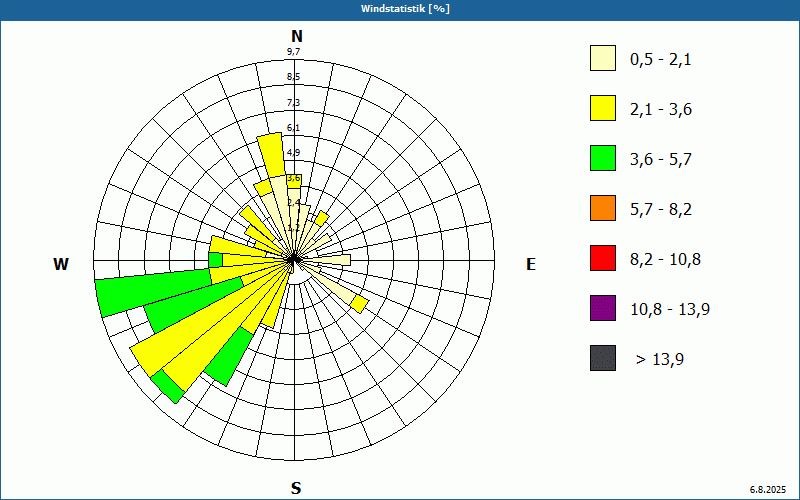The height and width of the screenshot is (500, 800).
Task: Click the large green west-southwest wind bar
Action: [153, 292]
